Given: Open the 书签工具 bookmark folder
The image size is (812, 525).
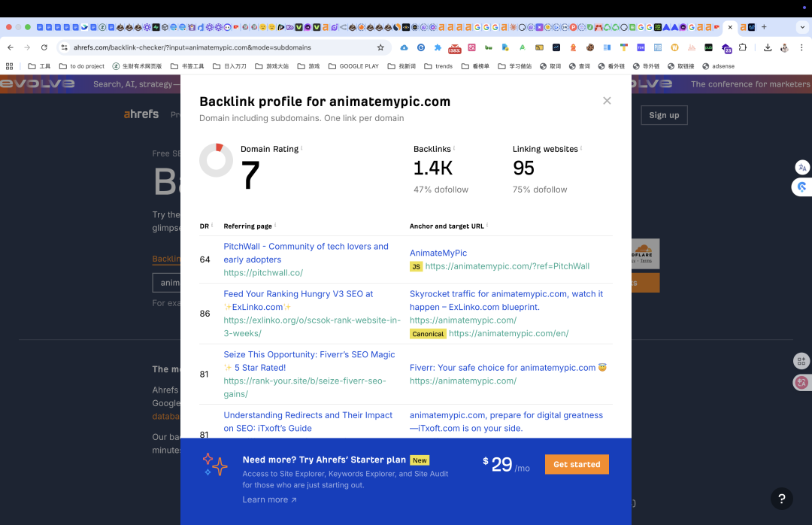Looking at the screenshot, I should pyautogui.click(x=187, y=66).
